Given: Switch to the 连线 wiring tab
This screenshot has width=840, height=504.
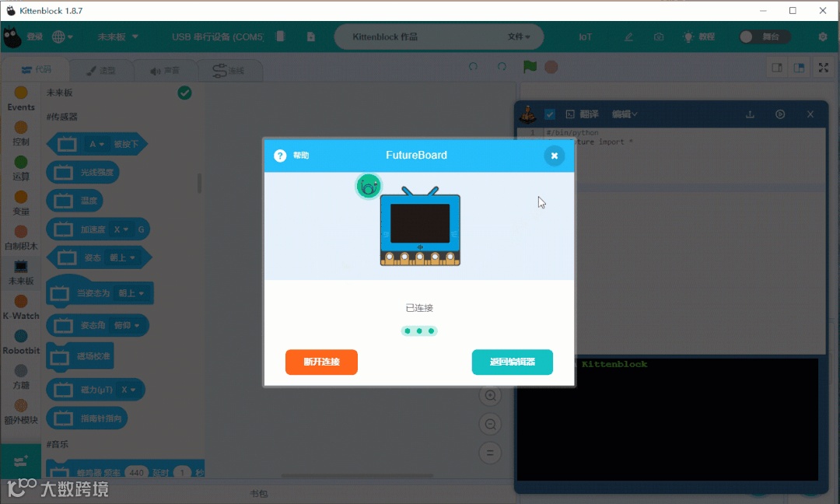Looking at the screenshot, I should click(229, 70).
